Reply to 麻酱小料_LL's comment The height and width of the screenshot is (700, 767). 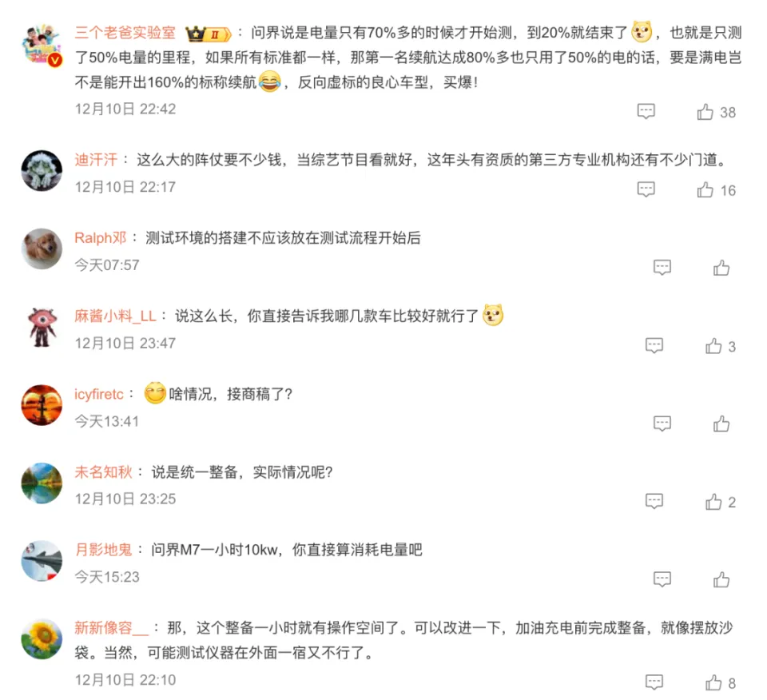coord(654,345)
